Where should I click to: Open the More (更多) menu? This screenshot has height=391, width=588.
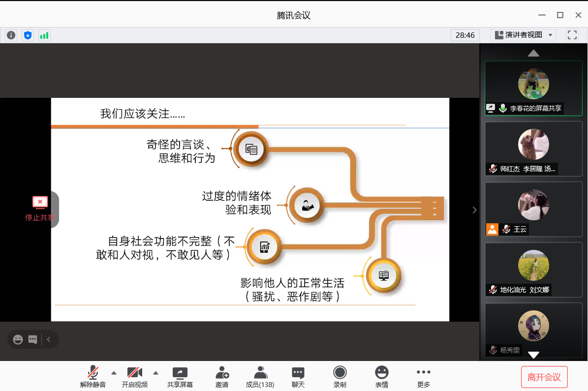coord(423,377)
